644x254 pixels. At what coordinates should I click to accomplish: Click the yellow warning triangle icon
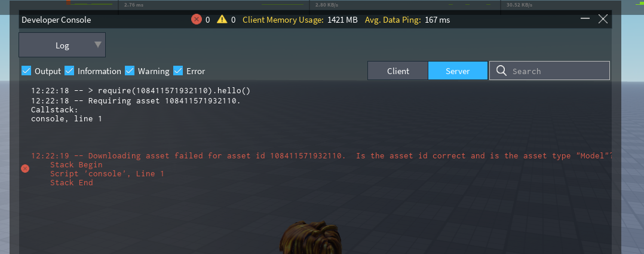[222, 20]
